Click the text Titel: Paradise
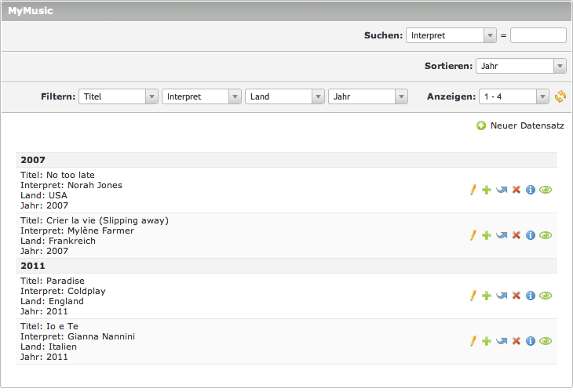 pyautogui.click(x=53, y=281)
